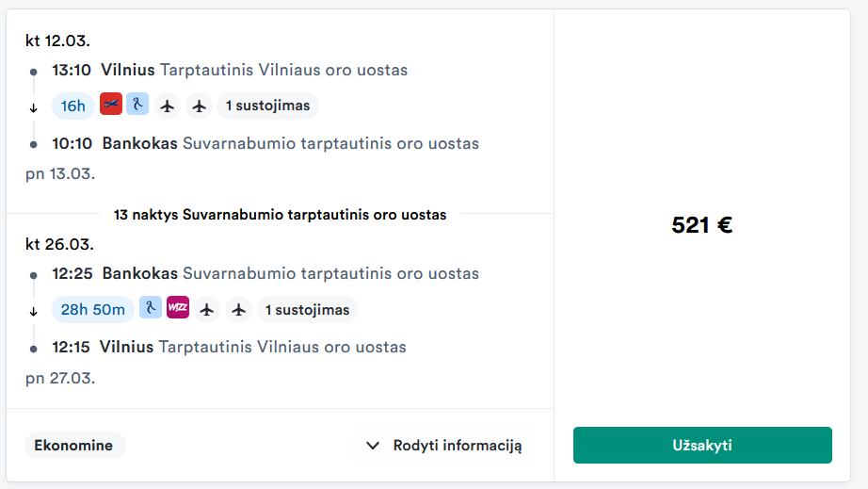868x489 pixels.
Task: Open the outbound flight's 1 sustojimas badge
Action: point(267,106)
